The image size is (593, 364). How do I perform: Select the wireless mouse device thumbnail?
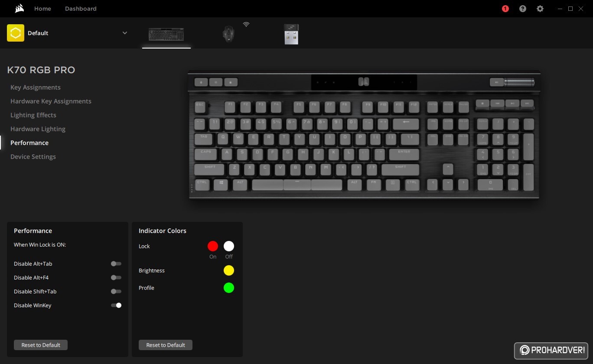228,34
